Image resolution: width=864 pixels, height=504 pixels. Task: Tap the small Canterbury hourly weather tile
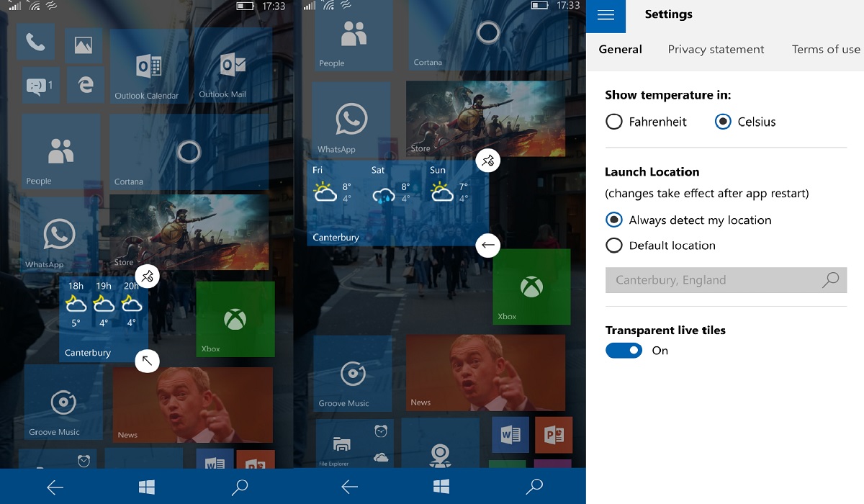pos(104,318)
